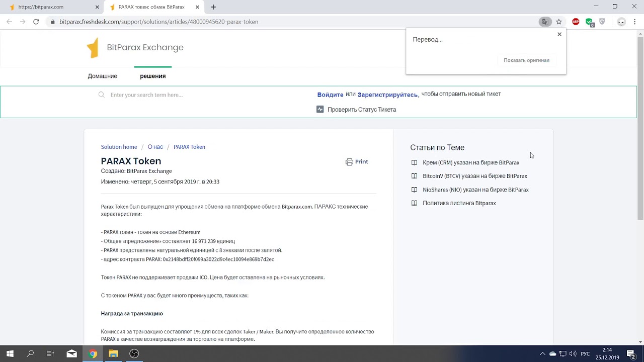Open the Adblock Plus extension
Viewport: 644px width, 362px height.
point(576,22)
